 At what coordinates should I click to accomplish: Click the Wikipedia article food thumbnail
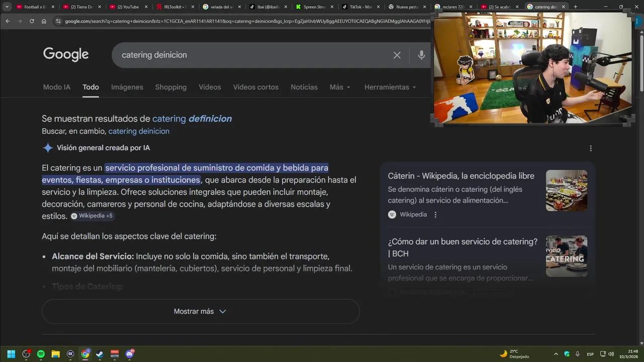[567, 190]
